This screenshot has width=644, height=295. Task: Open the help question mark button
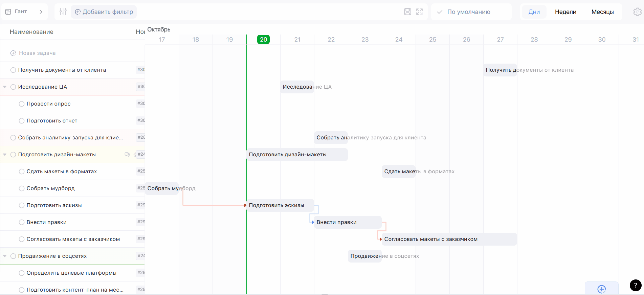635,285
